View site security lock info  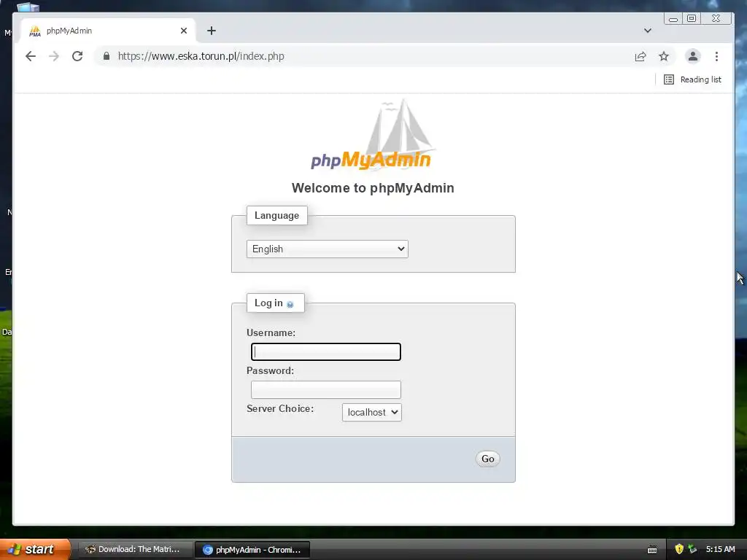point(107,56)
